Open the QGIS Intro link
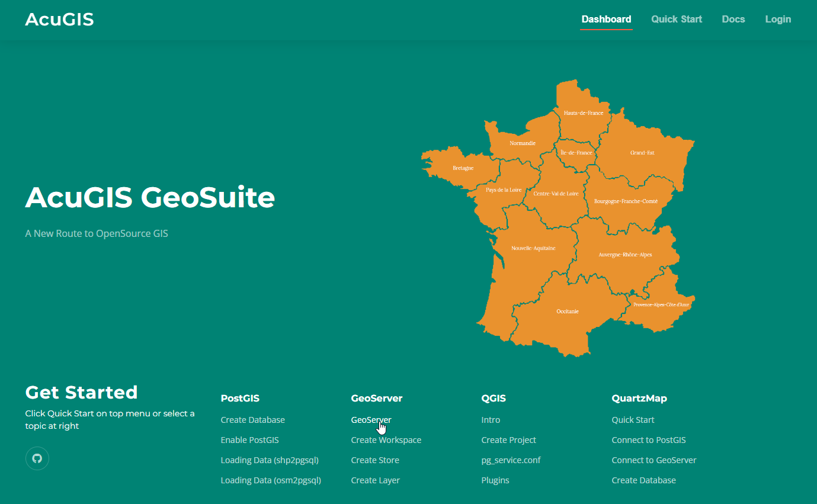 tap(491, 420)
